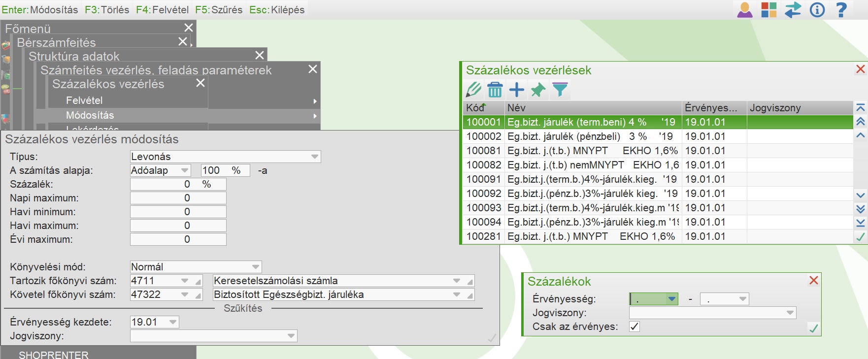
Task: Confirm the Százalékok filter with green checkmark
Action: coord(814,328)
